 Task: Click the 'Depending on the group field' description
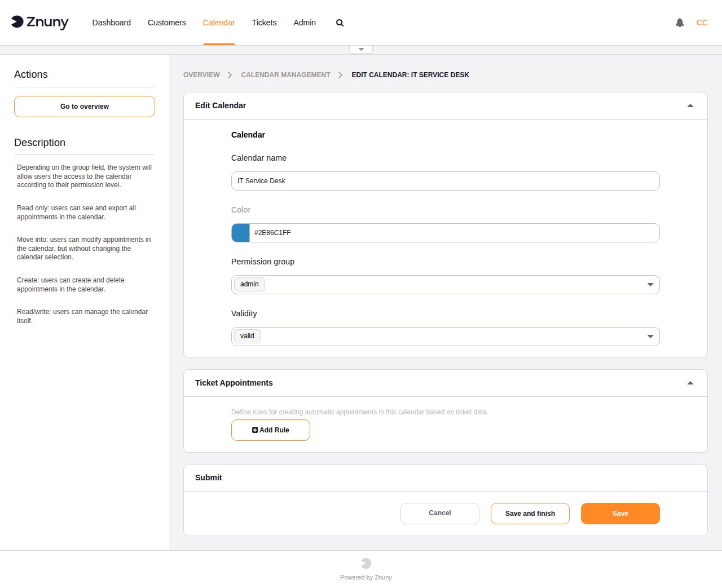click(x=85, y=176)
